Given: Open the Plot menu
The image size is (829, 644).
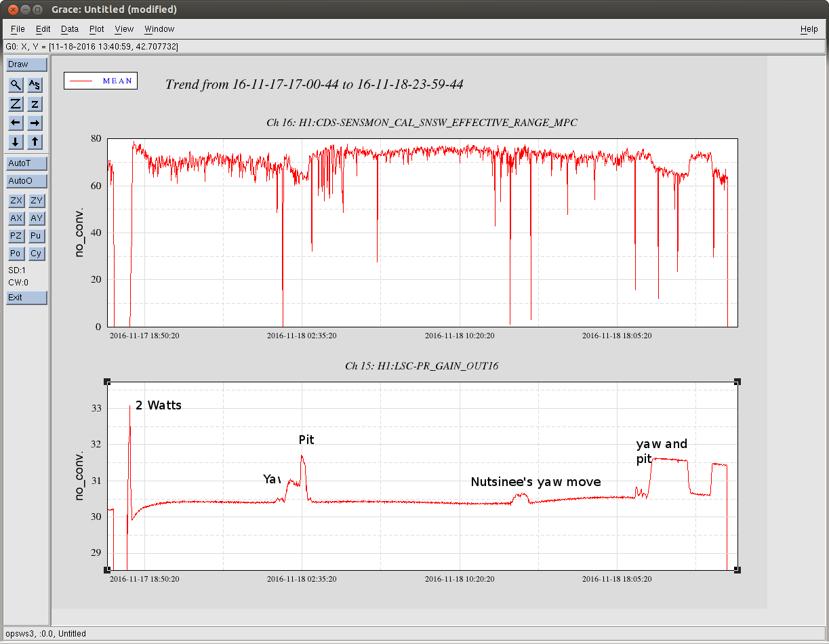Looking at the screenshot, I should click(x=97, y=29).
